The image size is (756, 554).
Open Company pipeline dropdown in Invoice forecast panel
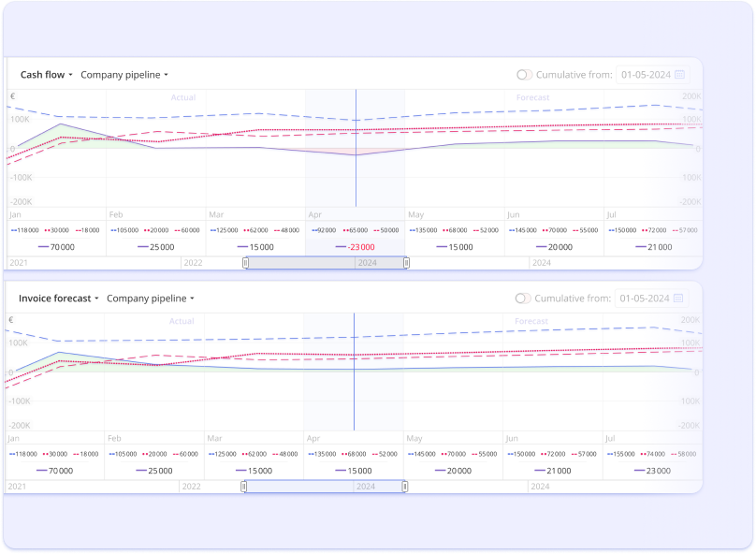[151, 299]
